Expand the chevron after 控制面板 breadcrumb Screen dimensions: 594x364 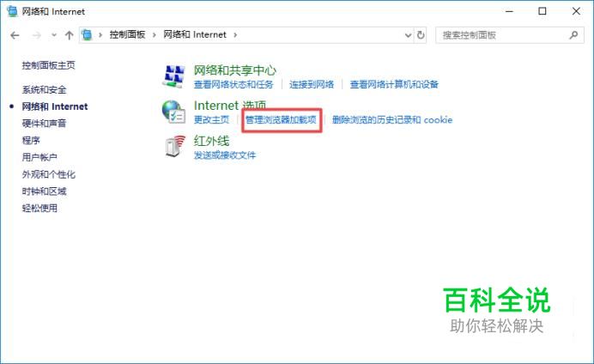click(155, 35)
